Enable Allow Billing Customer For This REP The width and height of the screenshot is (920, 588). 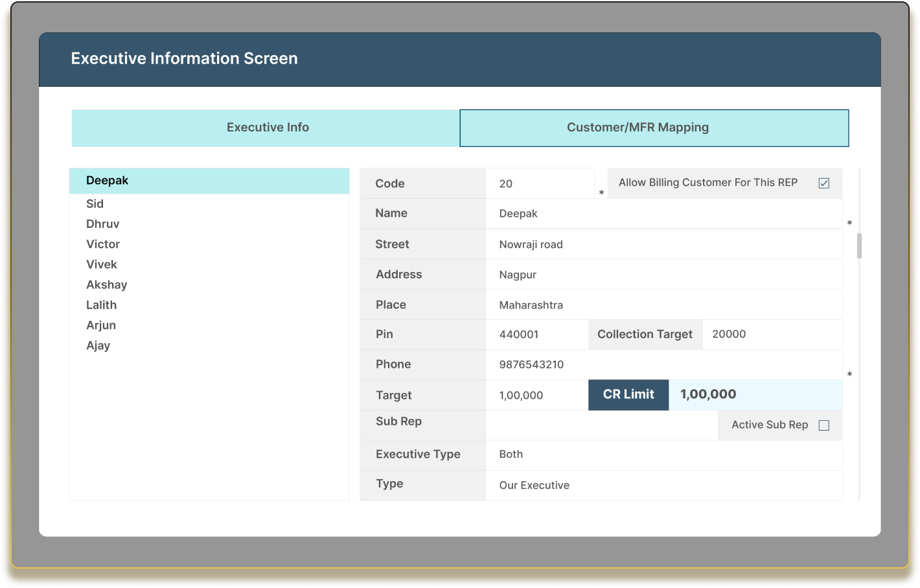(x=823, y=183)
